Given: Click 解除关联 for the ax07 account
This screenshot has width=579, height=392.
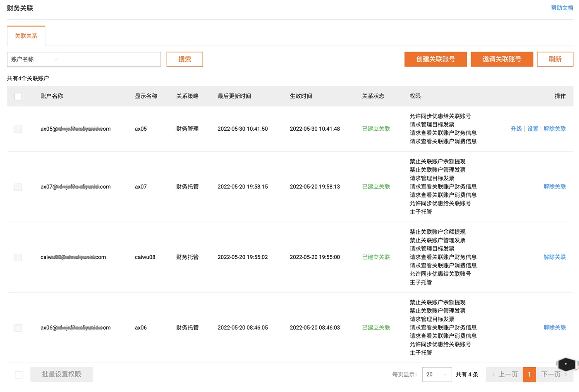Looking at the screenshot, I should 555,186.
